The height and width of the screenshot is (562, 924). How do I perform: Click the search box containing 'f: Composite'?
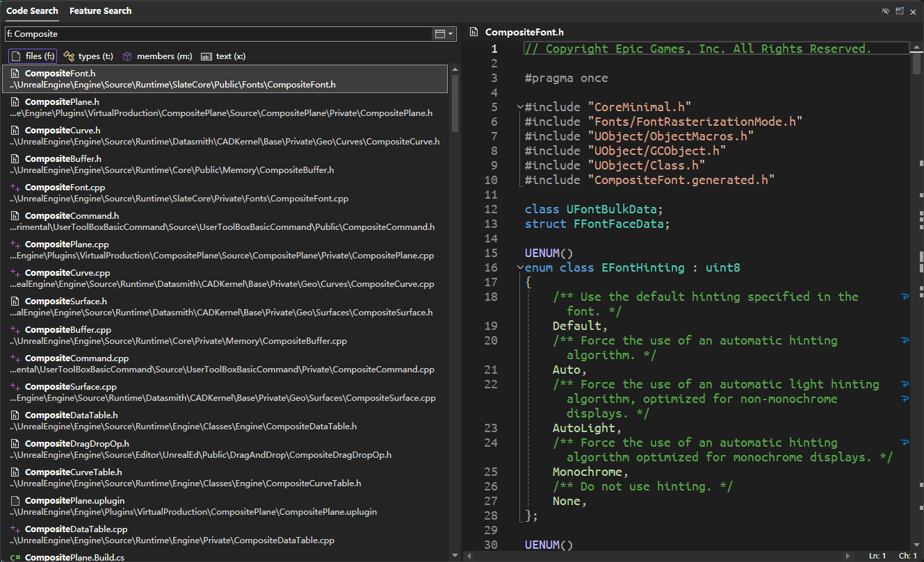coord(216,33)
